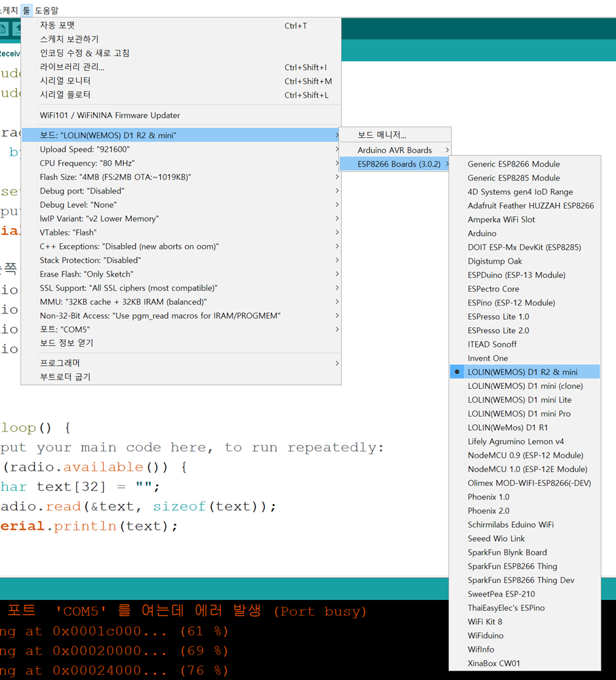Image resolution: width=616 pixels, height=680 pixels.
Task: Select Generic ESP8285 Module board
Action: 525,178
